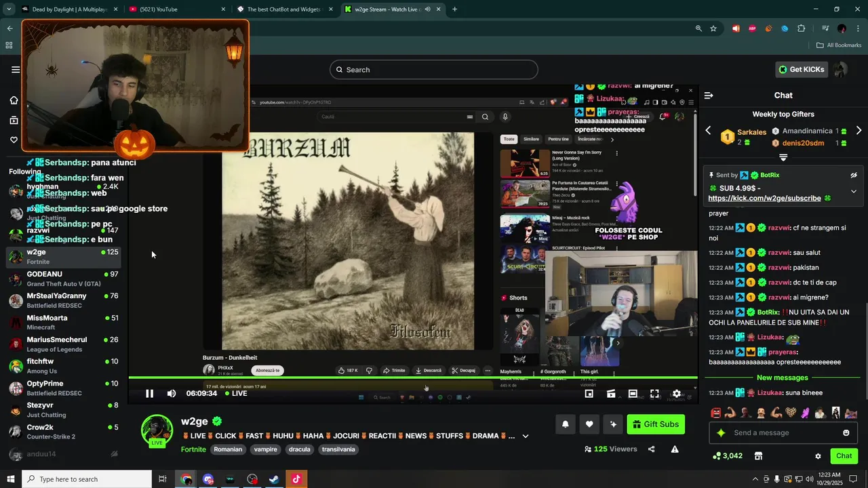The height and width of the screenshot is (488, 868).
Task: Show previous weekly top gifters
Action: point(709,130)
